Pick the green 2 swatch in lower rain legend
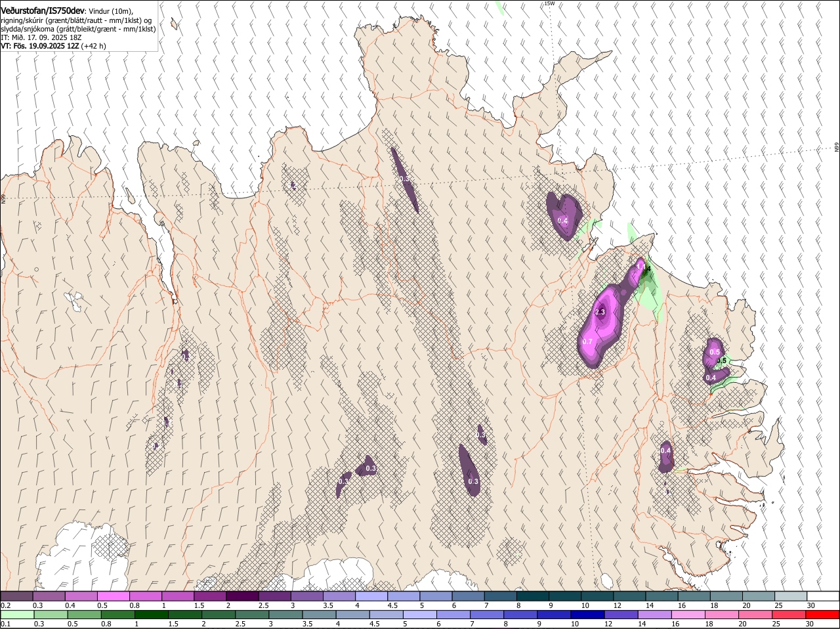 (x=219, y=615)
